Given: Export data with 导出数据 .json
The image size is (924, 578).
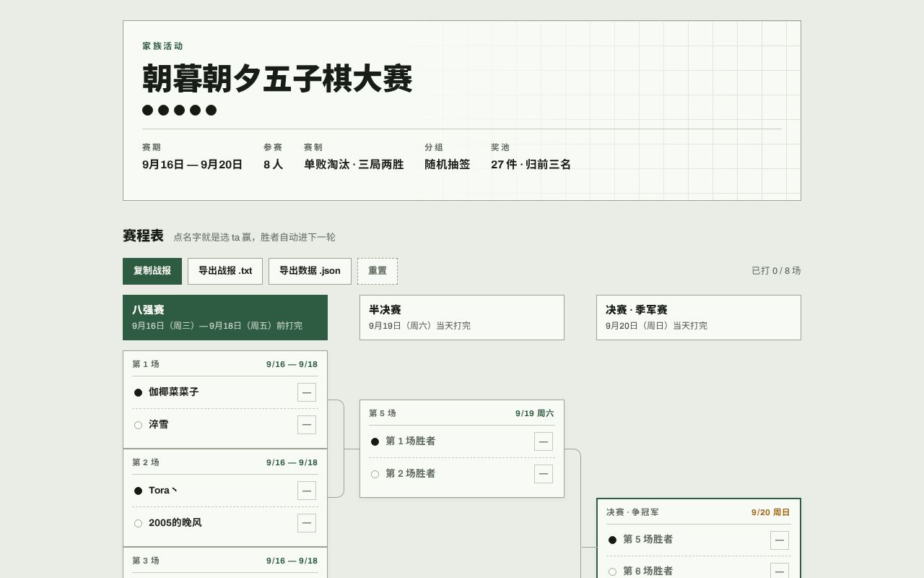Looking at the screenshot, I should (x=310, y=271).
